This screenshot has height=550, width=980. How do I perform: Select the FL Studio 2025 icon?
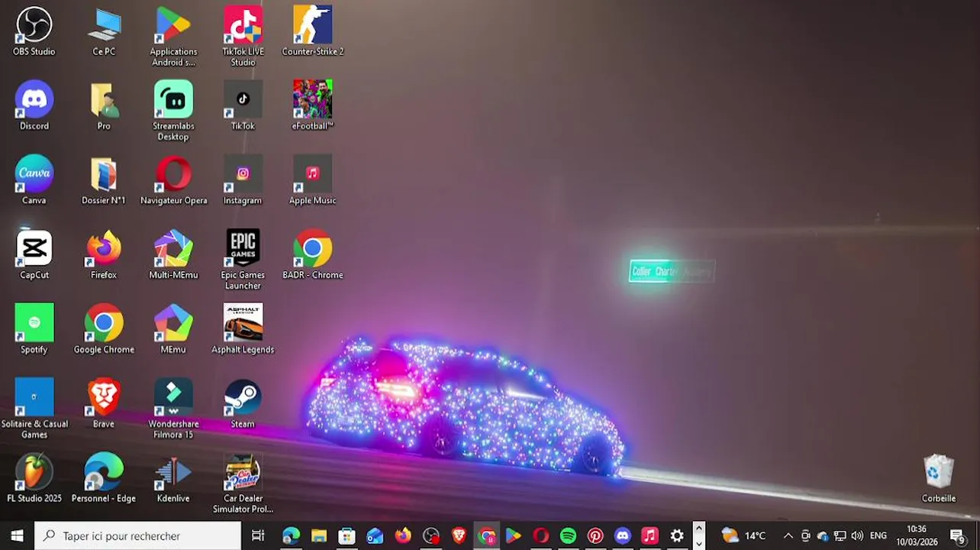(x=34, y=478)
